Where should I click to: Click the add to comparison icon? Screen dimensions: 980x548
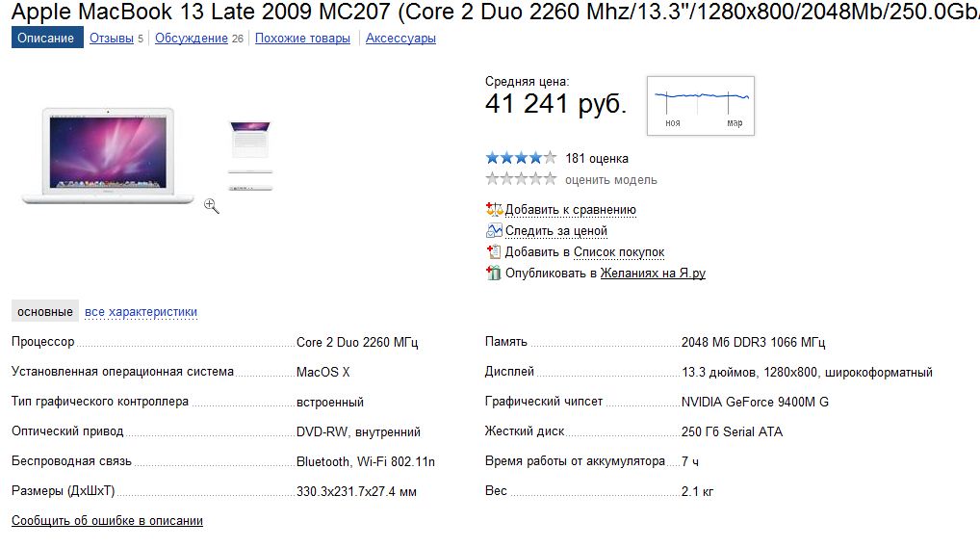(494, 209)
